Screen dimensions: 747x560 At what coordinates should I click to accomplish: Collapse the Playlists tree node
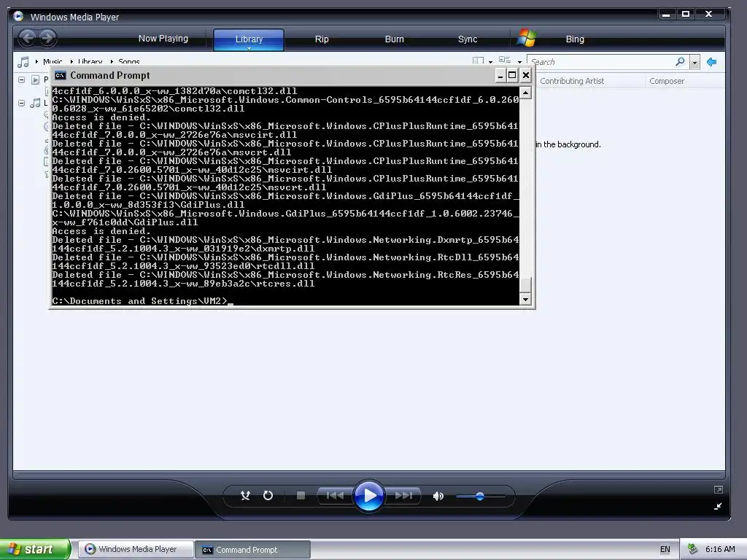(x=21, y=79)
